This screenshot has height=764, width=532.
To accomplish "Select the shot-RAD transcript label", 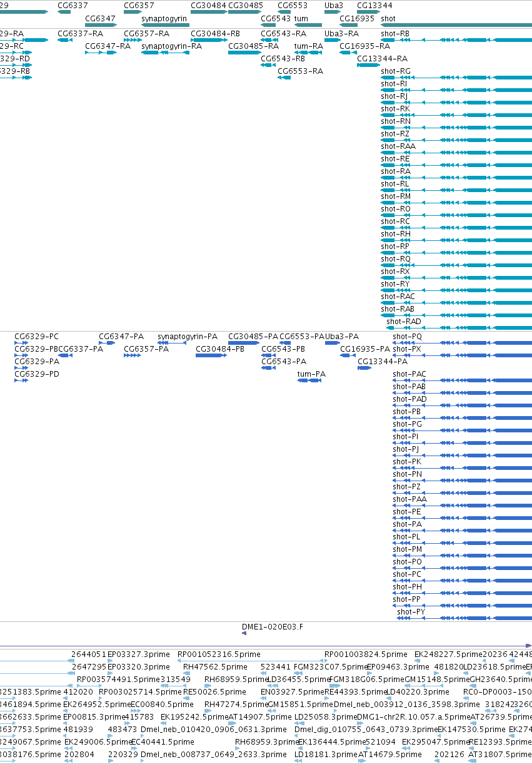I will (404, 322).
